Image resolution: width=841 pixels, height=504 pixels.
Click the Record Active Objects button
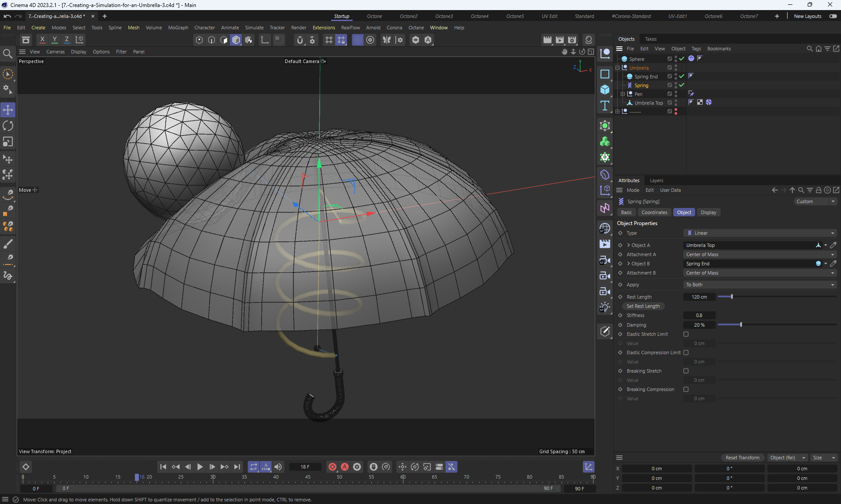click(x=332, y=467)
